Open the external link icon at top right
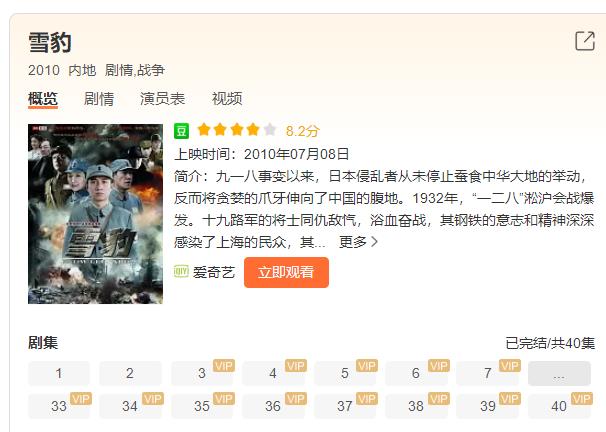 (585, 41)
